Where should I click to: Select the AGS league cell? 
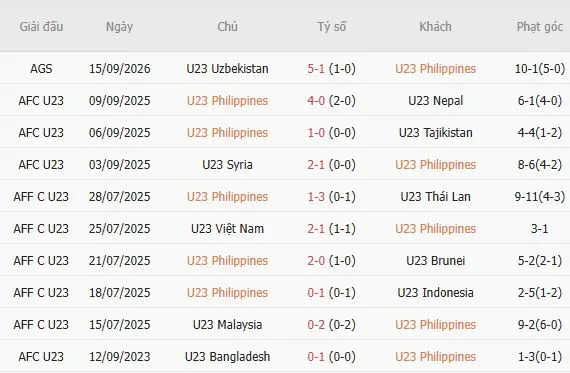pos(41,68)
